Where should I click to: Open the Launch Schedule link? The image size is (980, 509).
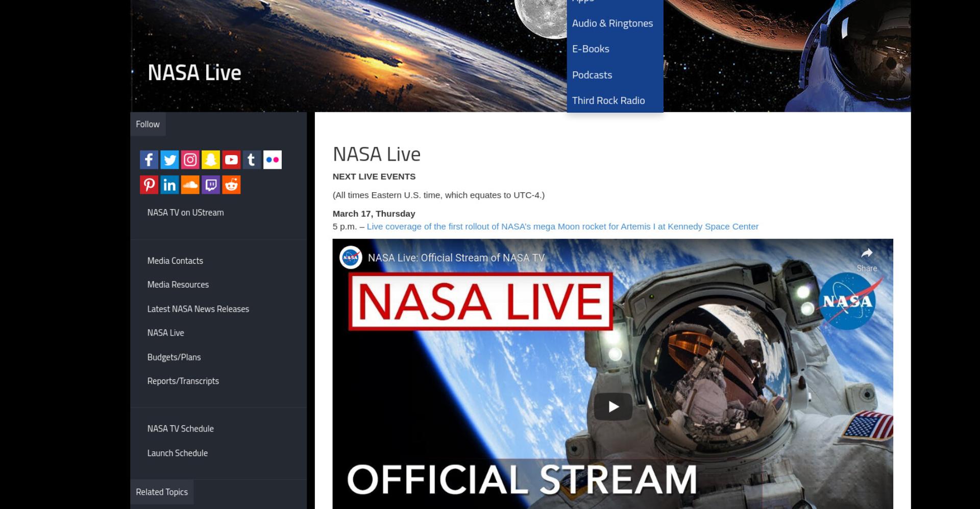177,453
